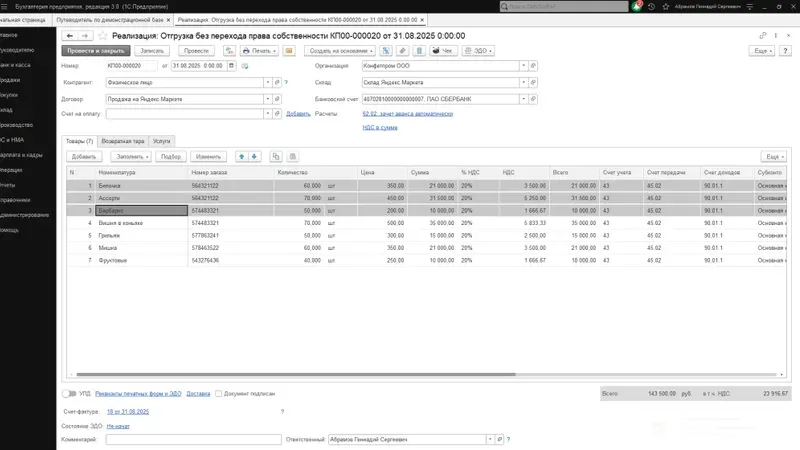Open the НДС в сумме link
This screenshot has height=450, width=800.
380,127
